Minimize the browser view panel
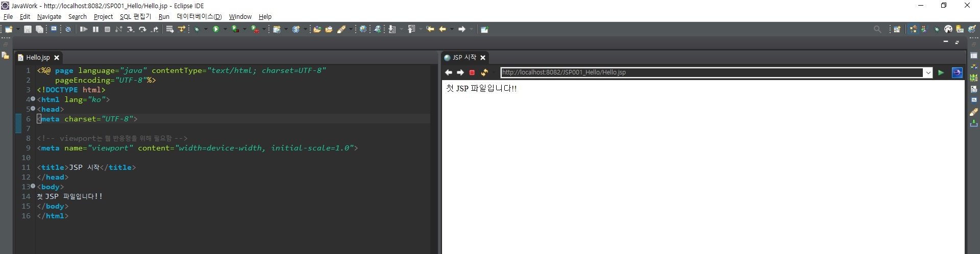The image size is (980, 254). tap(946, 42)
